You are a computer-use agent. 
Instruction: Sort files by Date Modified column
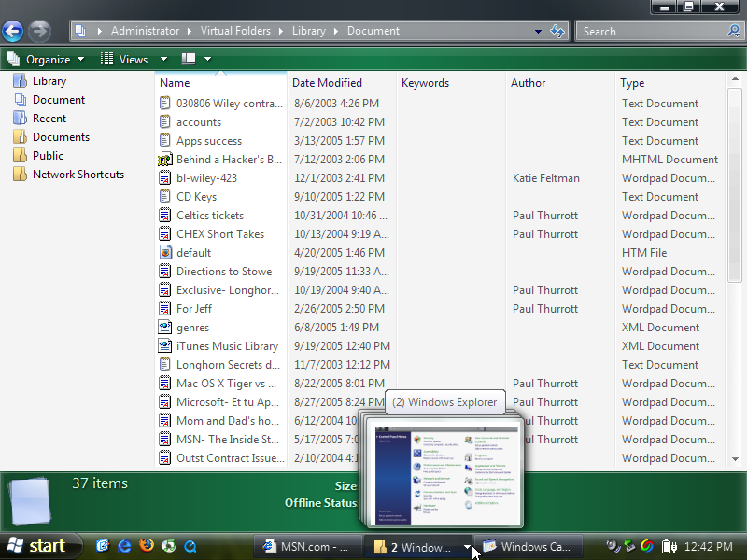(327, 83)
